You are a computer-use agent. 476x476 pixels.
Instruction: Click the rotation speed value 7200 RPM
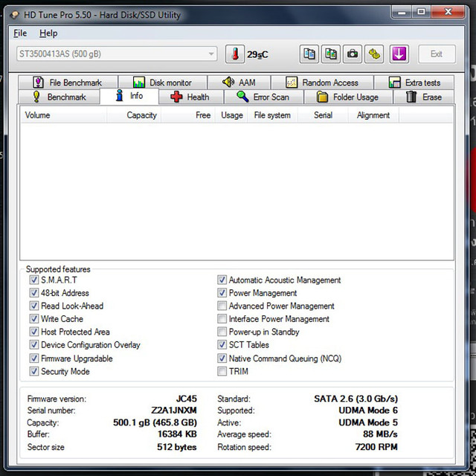[376, 447]
